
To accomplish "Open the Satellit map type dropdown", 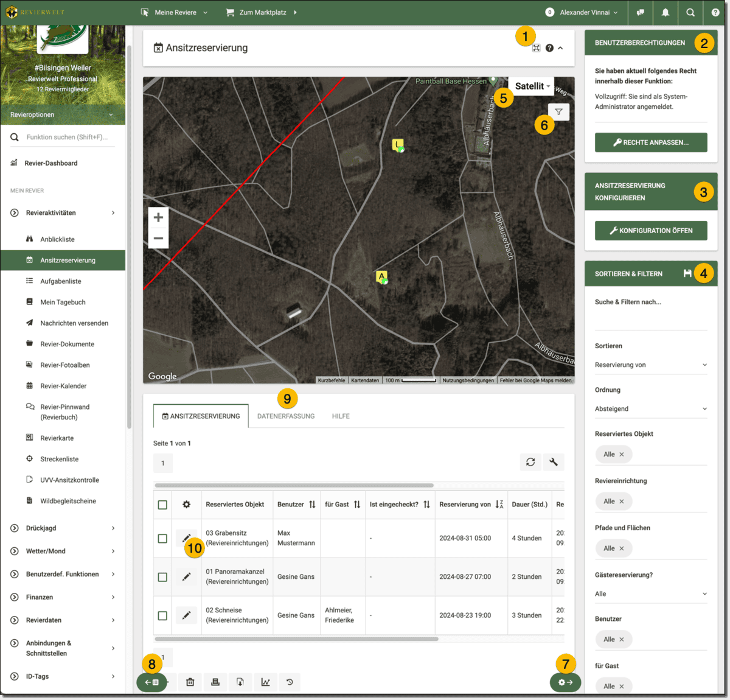I will pos(532,86).
